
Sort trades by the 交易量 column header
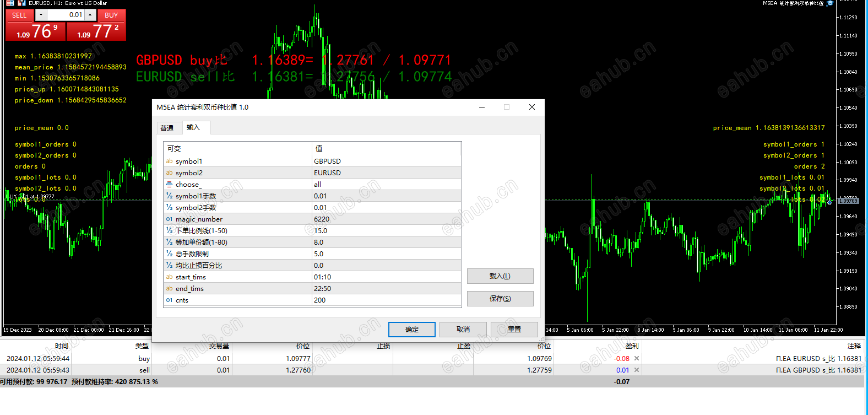click(x=219, y=346)
